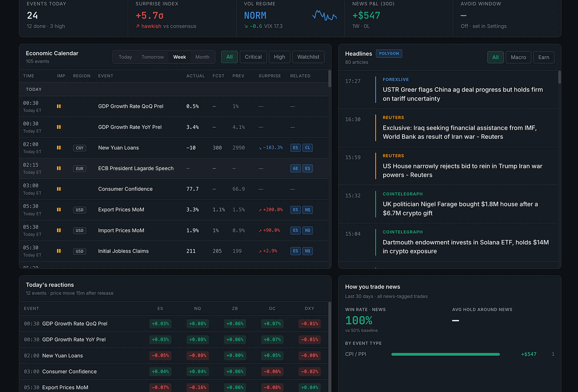Click the CPI / PPI P&L bar
This screenshot has width=578, height=392.
445,354
